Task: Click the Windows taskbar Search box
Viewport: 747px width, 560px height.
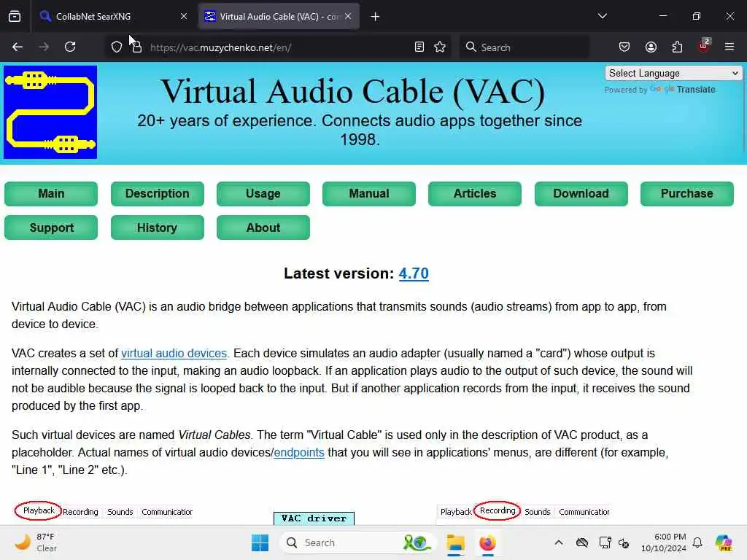Action: coord(358,542)
